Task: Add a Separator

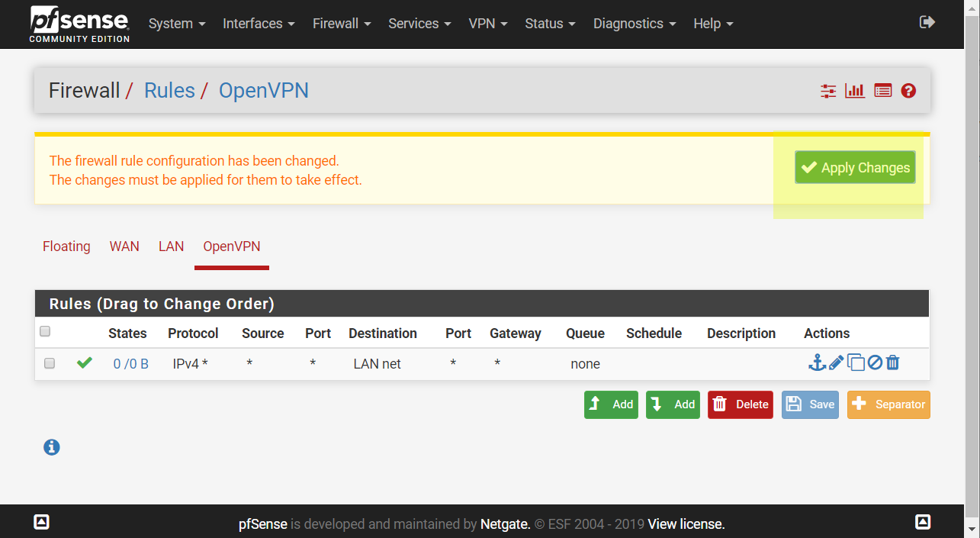Action: tap(888, 404)
